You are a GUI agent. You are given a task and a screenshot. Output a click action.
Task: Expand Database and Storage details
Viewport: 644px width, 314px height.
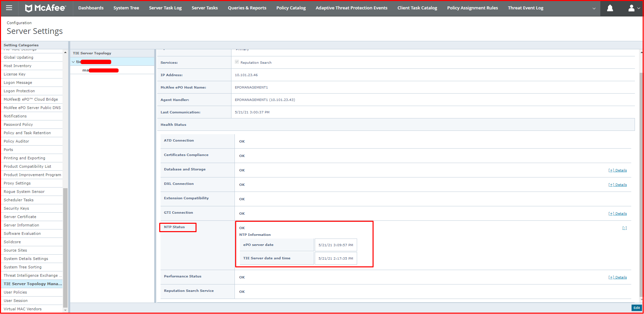[617, 170]
